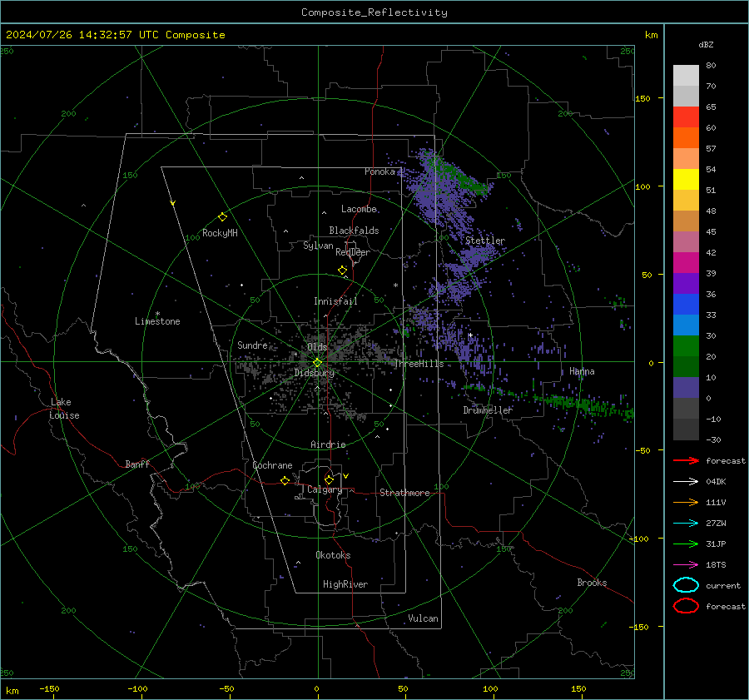This screenshot has width=749, height=700.
Task: Click the km unit label at top right
Action: click(x=652, y=35)
